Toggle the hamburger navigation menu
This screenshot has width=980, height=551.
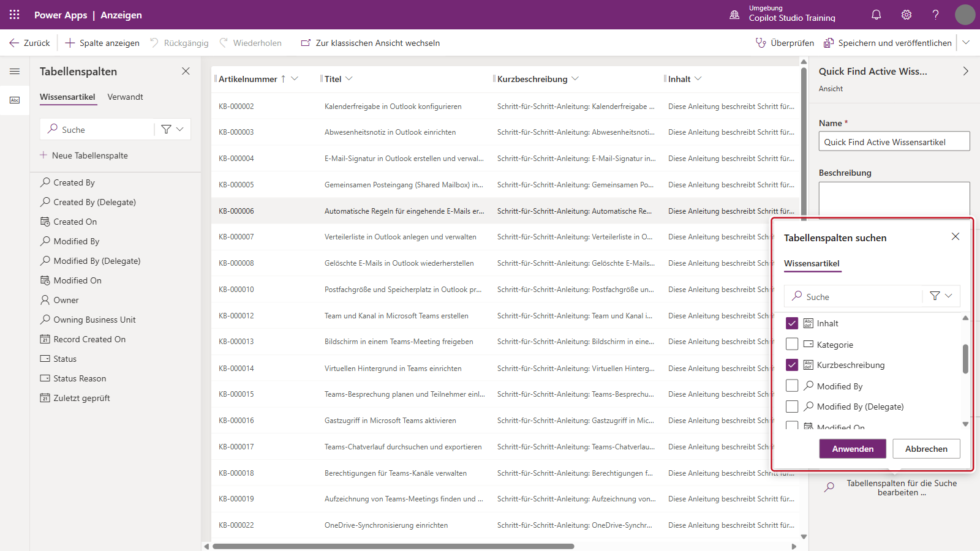pyautogui.click(x=15, y=72)
